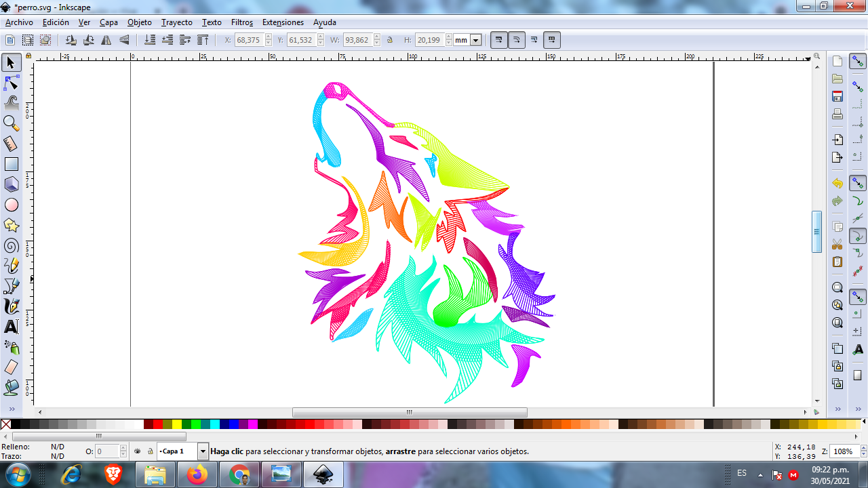Pick yellow swatch in palette

pyautogui.click(x=177, y=425)
